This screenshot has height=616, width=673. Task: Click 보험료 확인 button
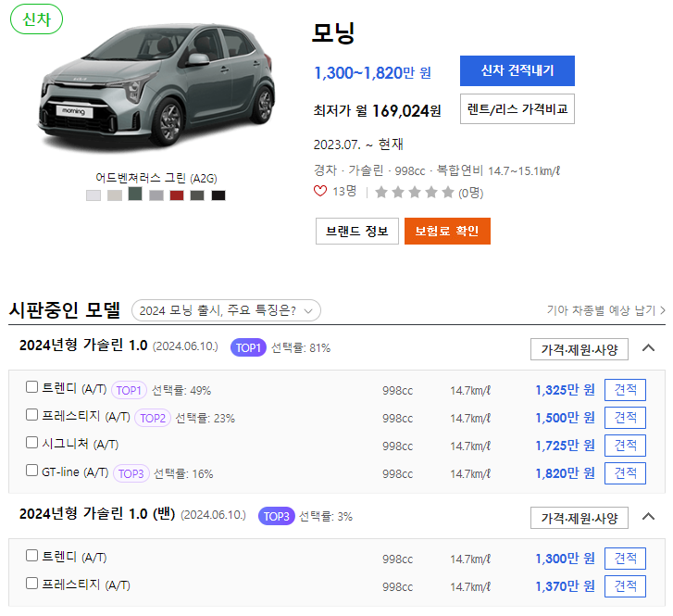(x=447, y=231)
